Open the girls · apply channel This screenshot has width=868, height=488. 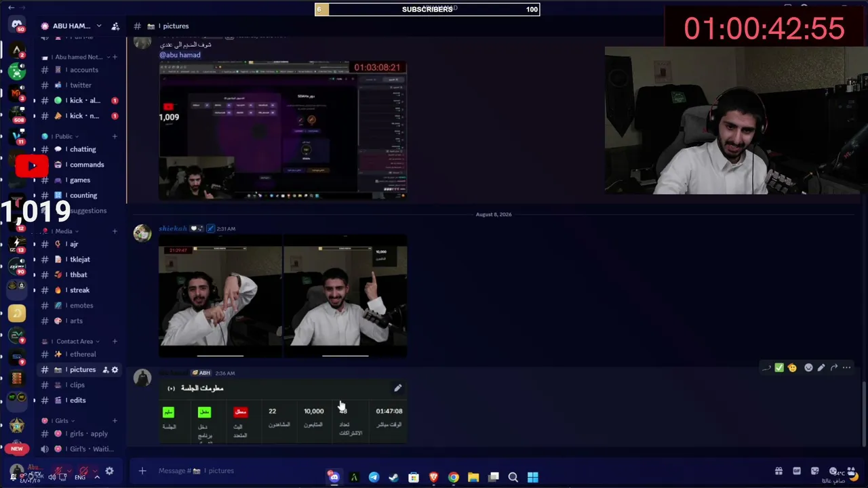pyautogui.click(x=79, y=434)
